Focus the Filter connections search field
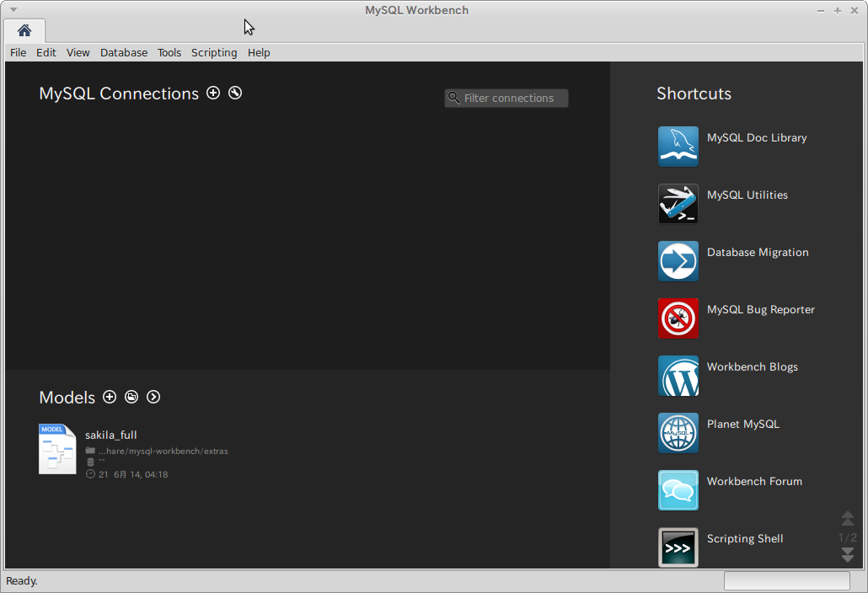The width and height of the screenshot is (868, 593). pos(506,98)
